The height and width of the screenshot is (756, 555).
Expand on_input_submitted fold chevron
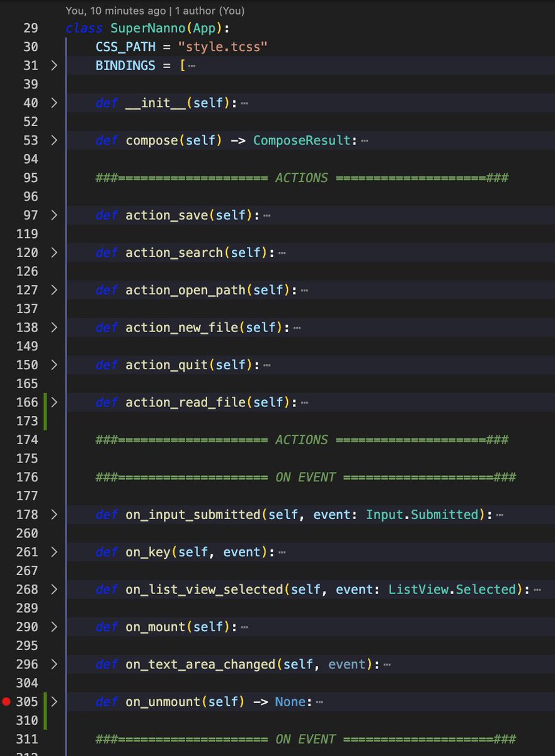tap(54, 515)
